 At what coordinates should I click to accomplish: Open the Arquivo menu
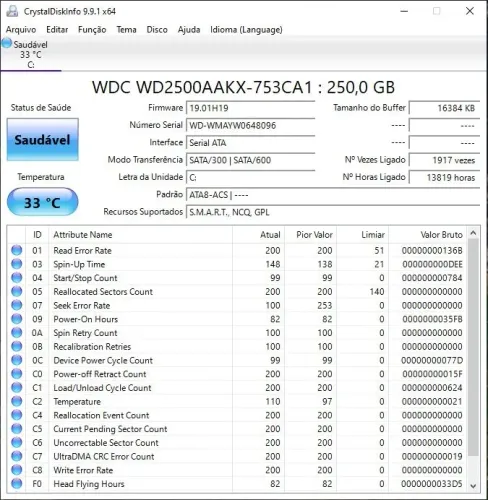[21, 30]
